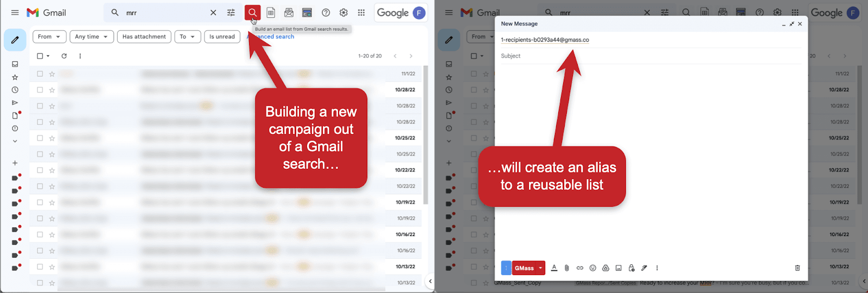868x293 pixels.
Task: Check the bold 10/28/22 row in left window
Action: pyautogui.click(x=40, y=90)
